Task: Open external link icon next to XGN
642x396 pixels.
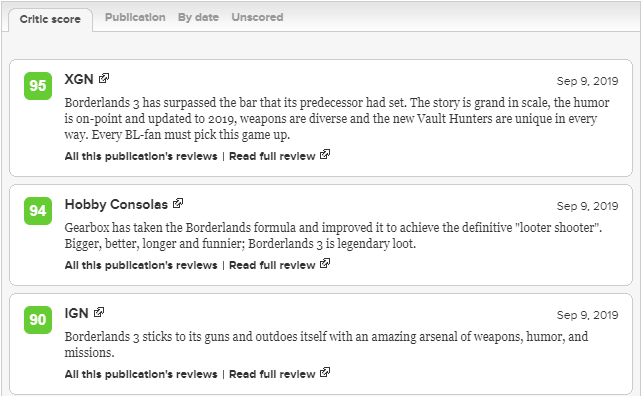Action: [x=104, y=78]
